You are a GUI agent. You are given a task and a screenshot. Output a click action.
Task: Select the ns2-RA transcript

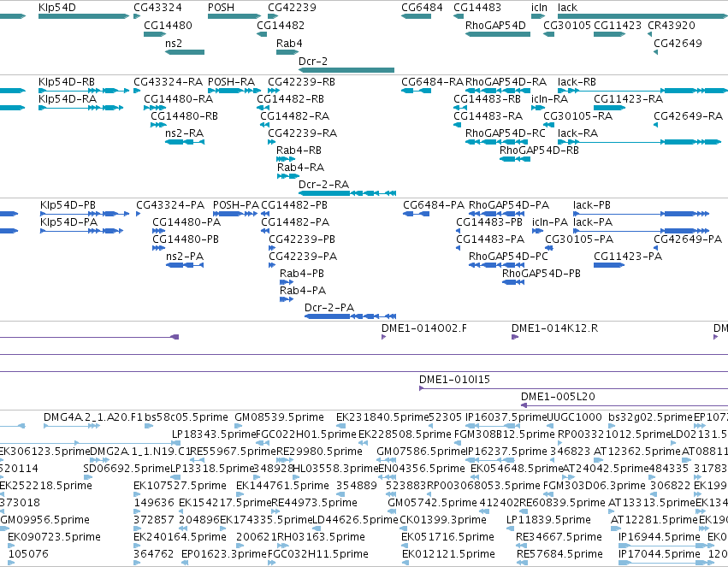pos(185,141)
